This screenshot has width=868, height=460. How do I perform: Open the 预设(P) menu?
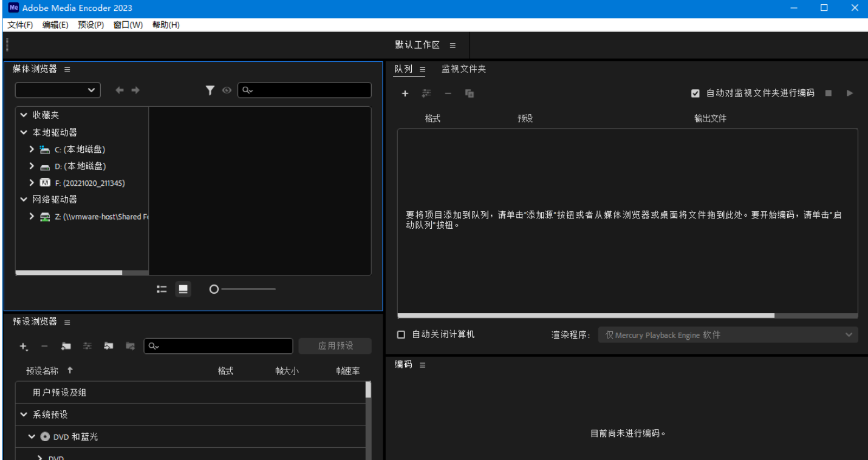pyautogui.click(x=91, y=25)
